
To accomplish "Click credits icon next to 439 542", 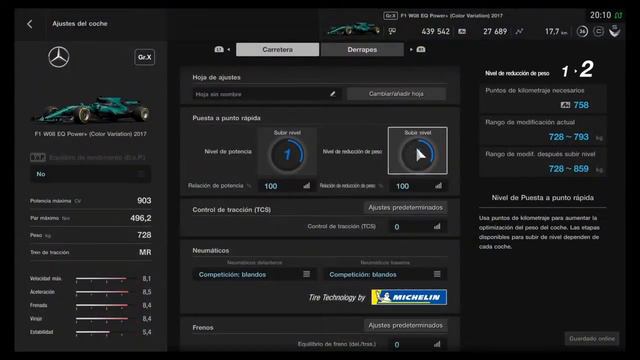I will click(x=392, y=31).
